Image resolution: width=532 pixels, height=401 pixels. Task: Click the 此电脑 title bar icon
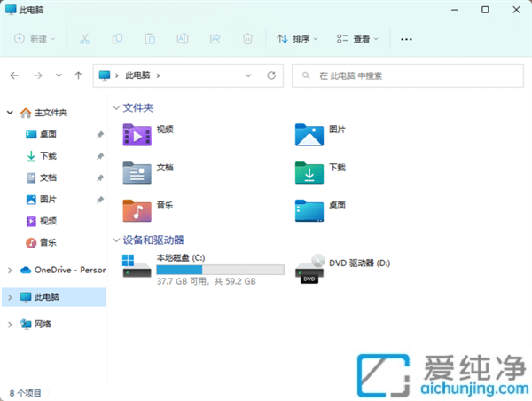coord(11,10)
